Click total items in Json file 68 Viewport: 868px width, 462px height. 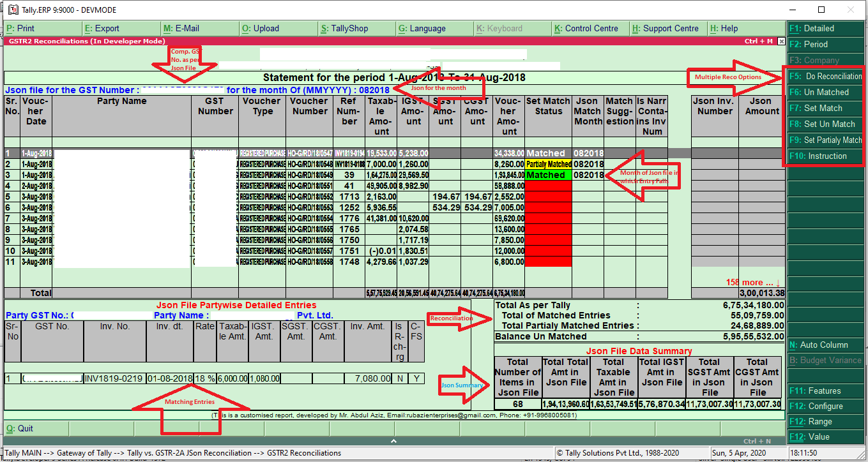click(x=518, y=404)
